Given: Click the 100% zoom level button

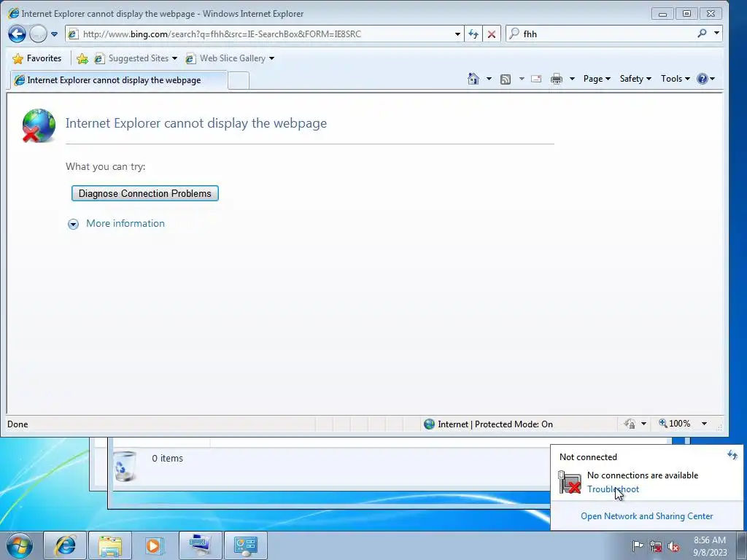Looking at the screenshot, I should (675, 424).
